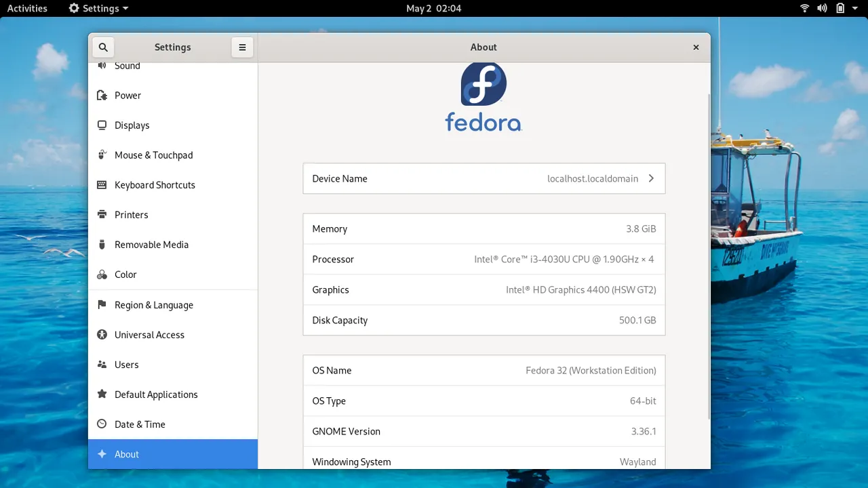
Task: Click the About title in header bar
Action: coord(484,47)
